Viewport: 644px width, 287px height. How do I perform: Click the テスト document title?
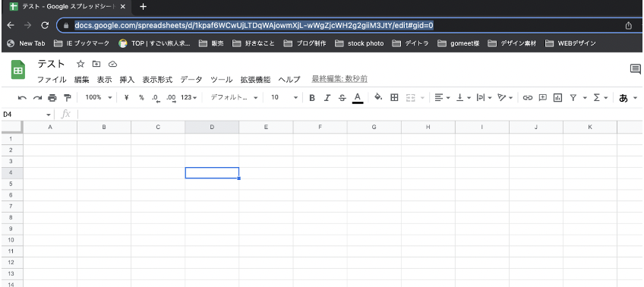pos(51,64)
